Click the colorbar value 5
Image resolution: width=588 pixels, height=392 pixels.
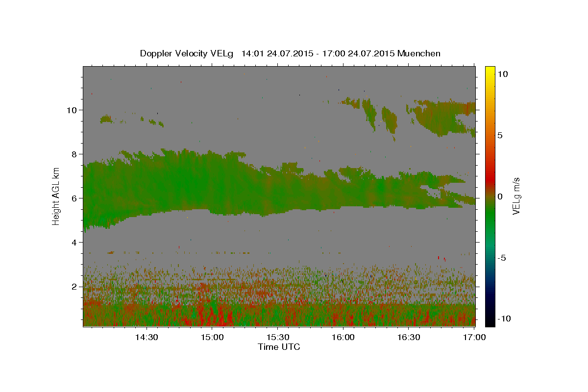coord(500,135)
